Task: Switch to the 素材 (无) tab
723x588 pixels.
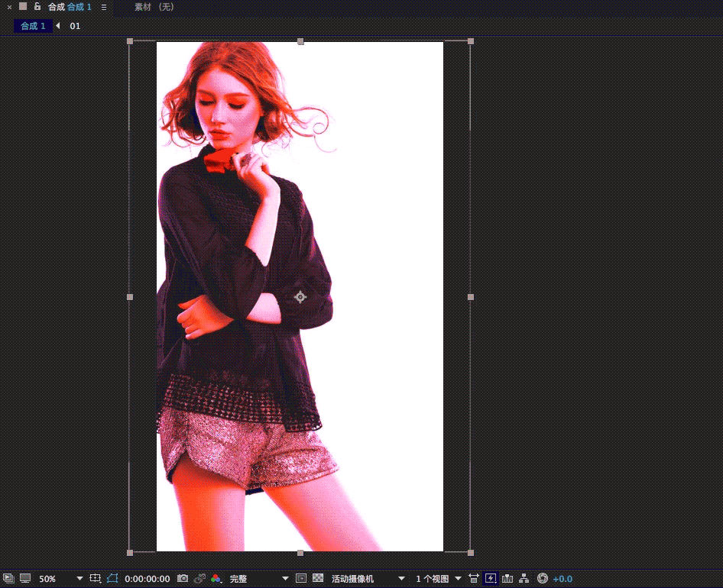Action: 154,7
